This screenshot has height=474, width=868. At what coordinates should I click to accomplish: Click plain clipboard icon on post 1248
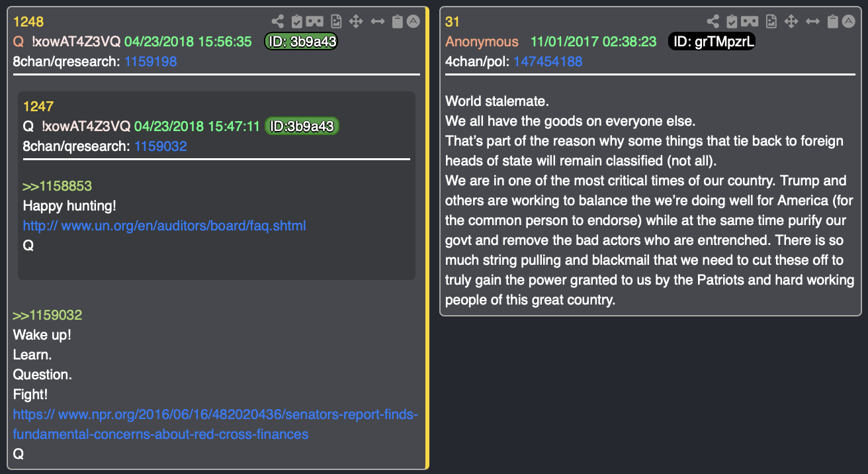coord(397,21)
